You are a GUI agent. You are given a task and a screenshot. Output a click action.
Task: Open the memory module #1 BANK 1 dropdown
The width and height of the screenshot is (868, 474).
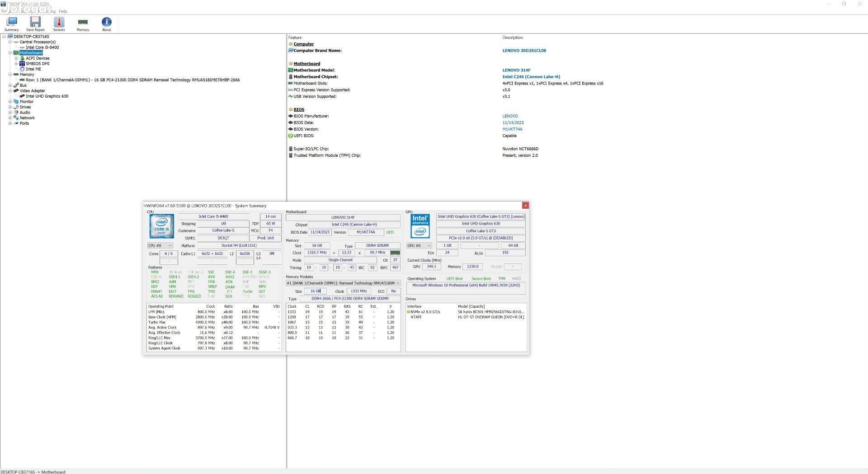click(x=343, y=283)
